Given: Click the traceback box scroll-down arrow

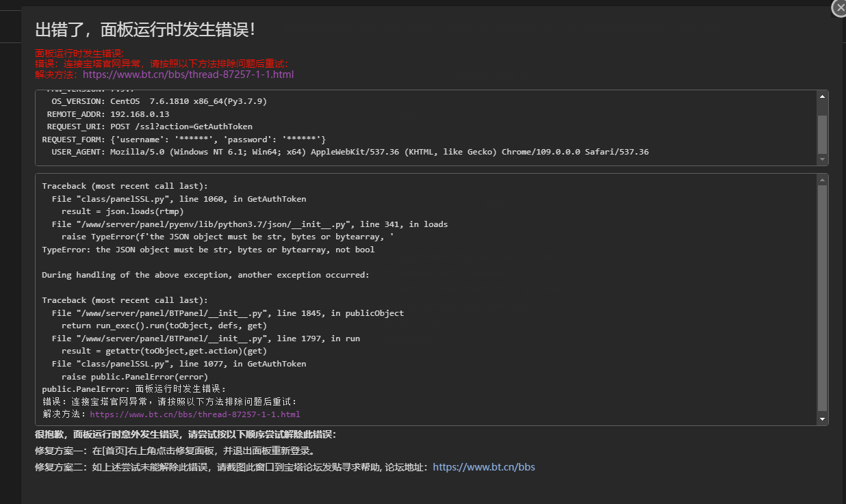Looking at the screenshot, I should pyautogui.click(x=822, y=419).
